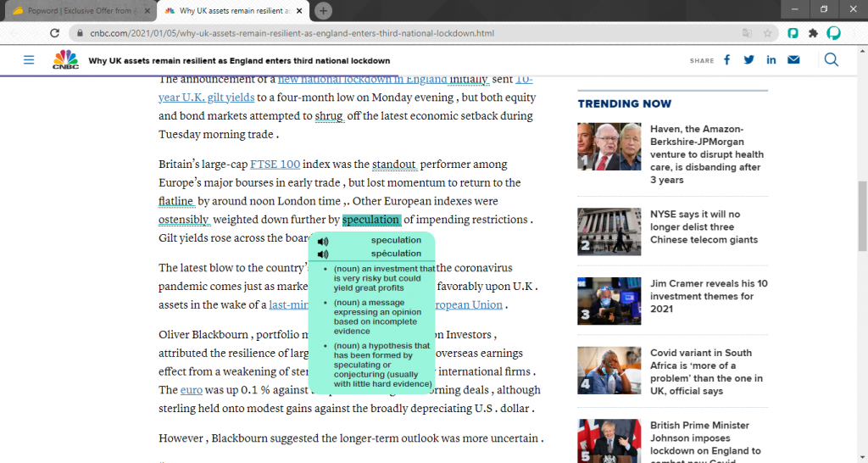Open the CNBC hamburger menu
The width and height of the screenshot is (868, 463).
pyautogui.click(x=29, y=60)
